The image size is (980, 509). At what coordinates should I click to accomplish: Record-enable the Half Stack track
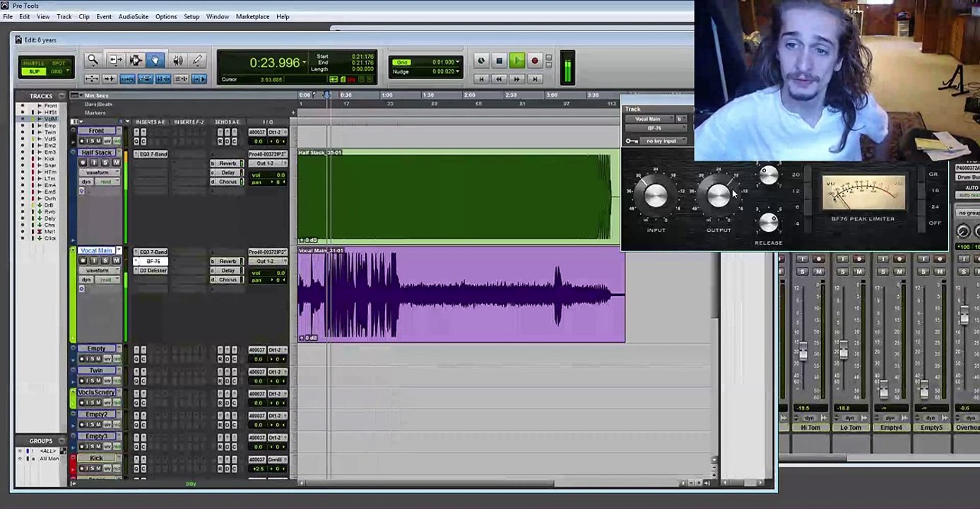(83, 163)
